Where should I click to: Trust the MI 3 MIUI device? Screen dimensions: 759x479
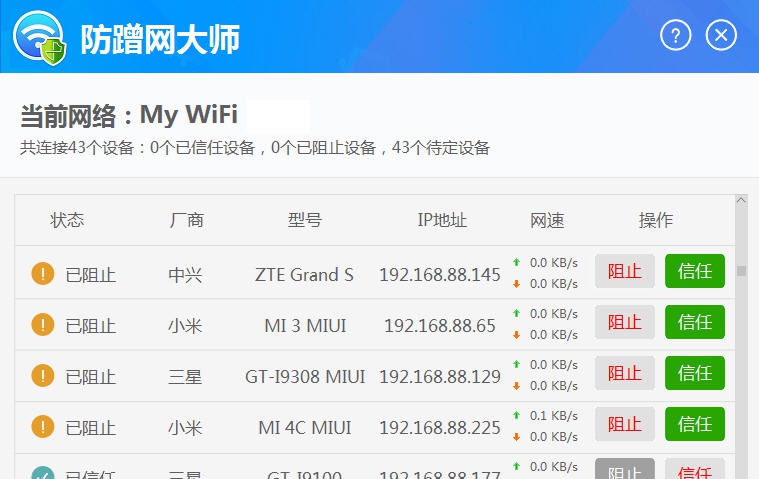click(x=695, y=322)
